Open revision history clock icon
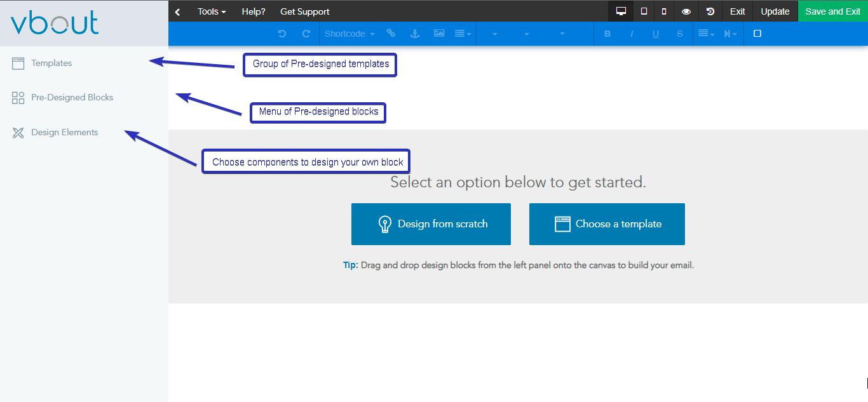Image resolution: width=868 pixels, height=402 pixels. (x=710, y=11)
